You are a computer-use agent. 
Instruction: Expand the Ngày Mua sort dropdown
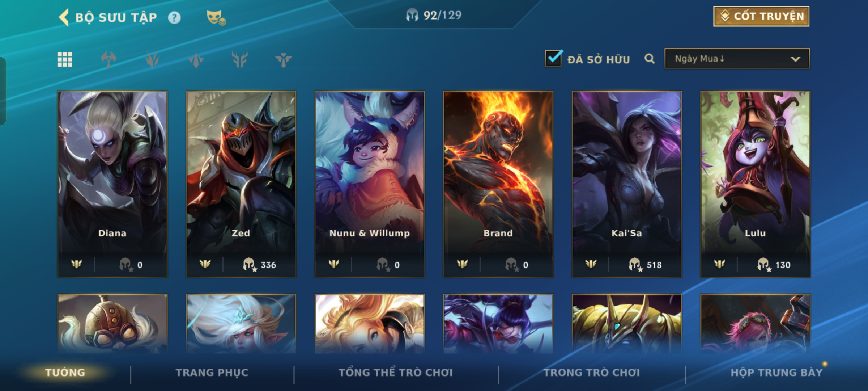(737, 58)
